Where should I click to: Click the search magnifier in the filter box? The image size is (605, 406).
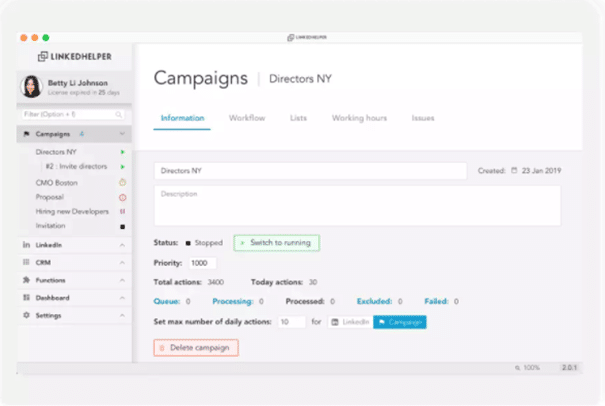(x=118, y=115)
